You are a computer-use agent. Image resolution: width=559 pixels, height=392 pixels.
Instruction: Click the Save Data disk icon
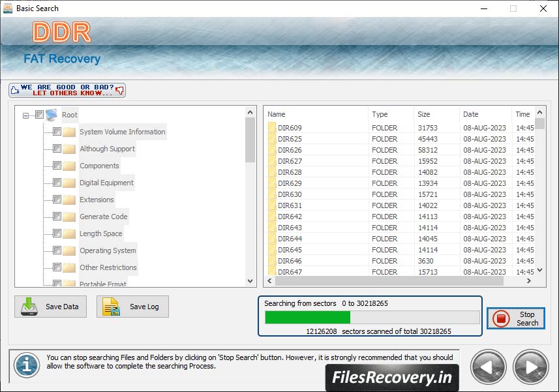pyautogui.click(x=29, y=307)
